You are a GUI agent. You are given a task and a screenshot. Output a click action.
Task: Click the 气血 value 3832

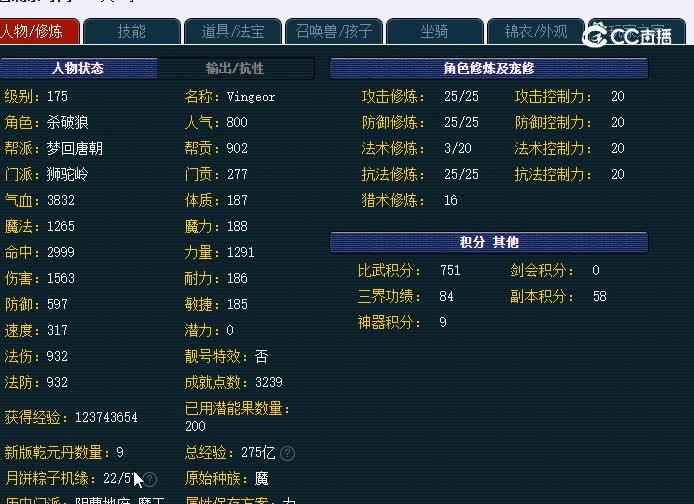[x=61, y=200]
